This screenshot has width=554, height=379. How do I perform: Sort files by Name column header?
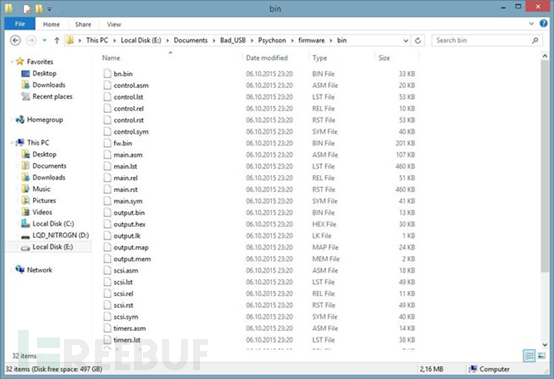111,58
